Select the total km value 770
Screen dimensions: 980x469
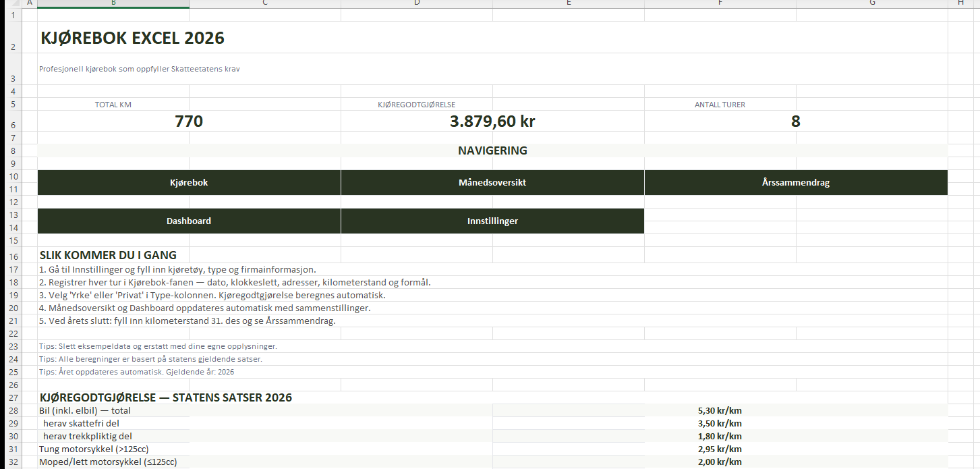click(x=189, y=122)
